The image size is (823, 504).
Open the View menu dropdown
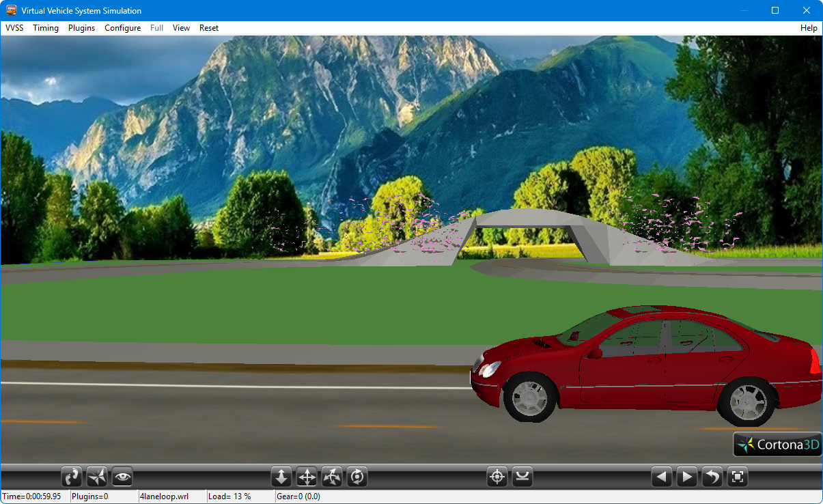[x=181, y=28]
